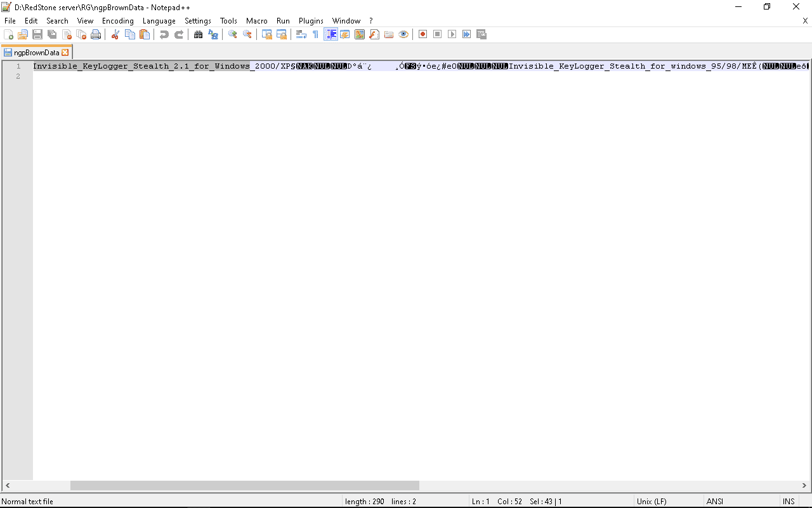Viewport: 812px width, 508px height.
Task: Open Folder as Workspace icon
Action: pos(389,34)
